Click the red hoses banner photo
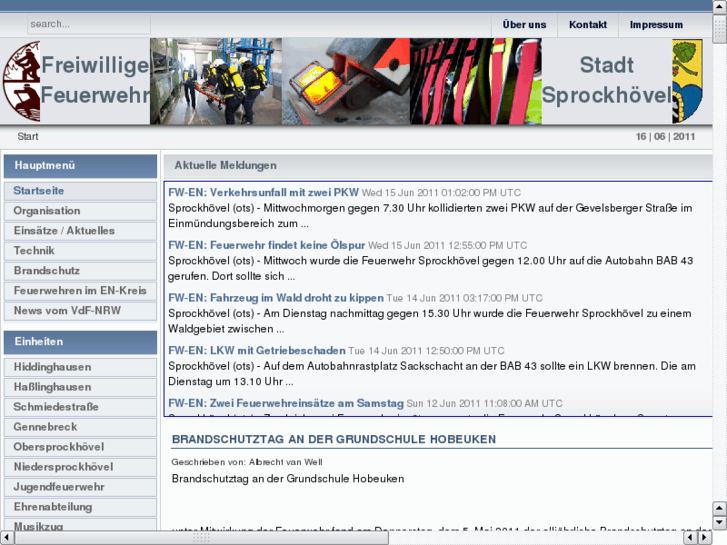 point(476,81)
